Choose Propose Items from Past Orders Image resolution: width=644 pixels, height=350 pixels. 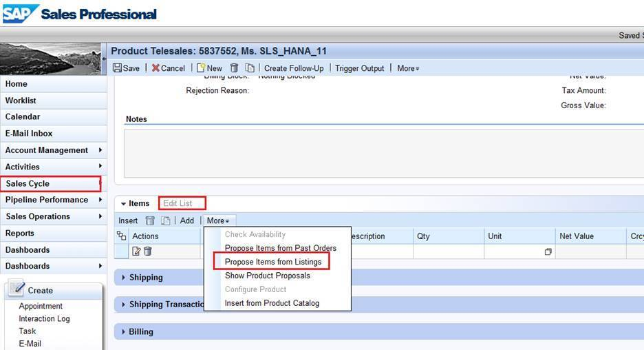coord(281,248)
